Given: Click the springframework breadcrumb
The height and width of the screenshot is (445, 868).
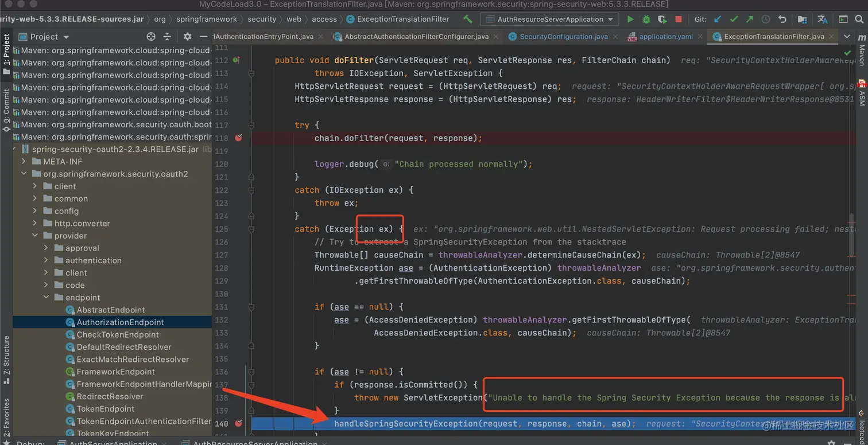Looking at the screenshot, I should point(207,19).
